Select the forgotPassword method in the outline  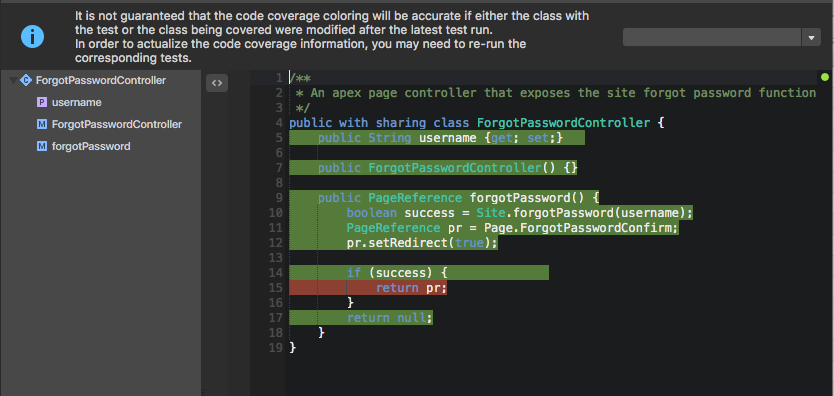coord(91,146)
